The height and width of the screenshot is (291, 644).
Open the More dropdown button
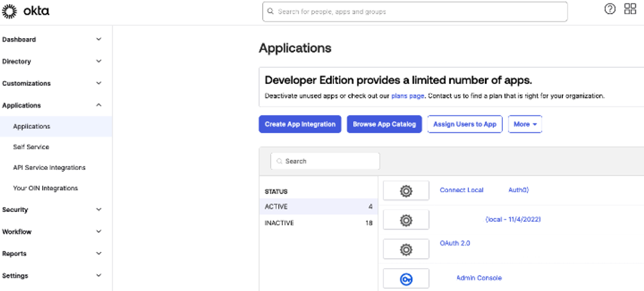pyautogui.click(x=525, y=124)
